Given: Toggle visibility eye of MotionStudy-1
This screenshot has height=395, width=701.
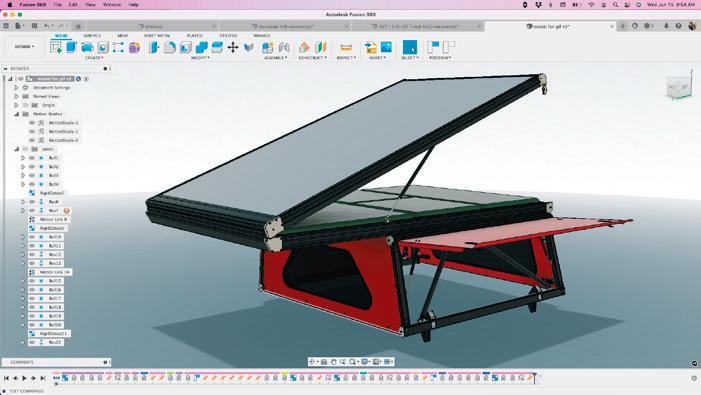Looking at the screenshot, I should point(32,122).
